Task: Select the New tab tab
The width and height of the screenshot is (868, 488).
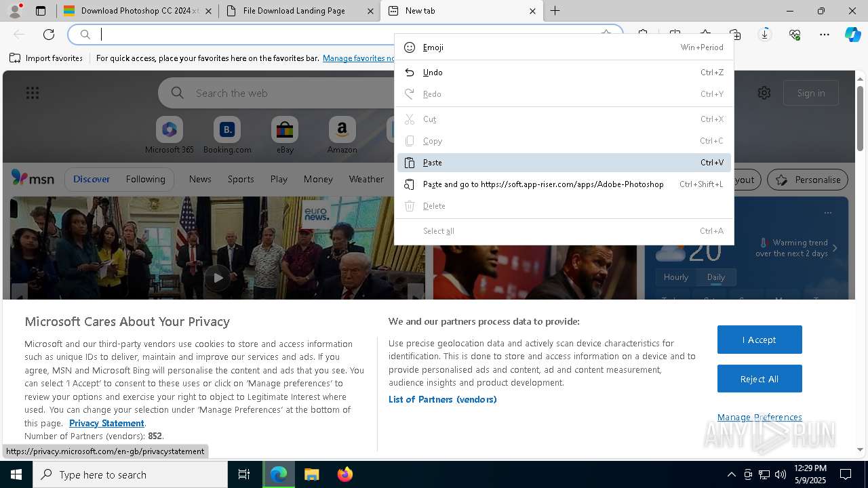Action: (x=462, y=11)
